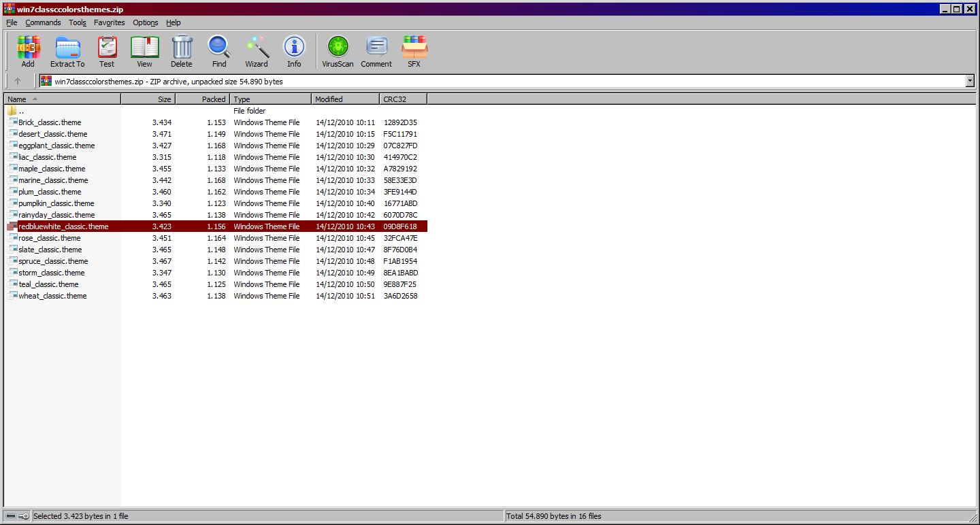Select rose_classic.theme file name
Screen dimensions: 980x525
tap(50, 238)
